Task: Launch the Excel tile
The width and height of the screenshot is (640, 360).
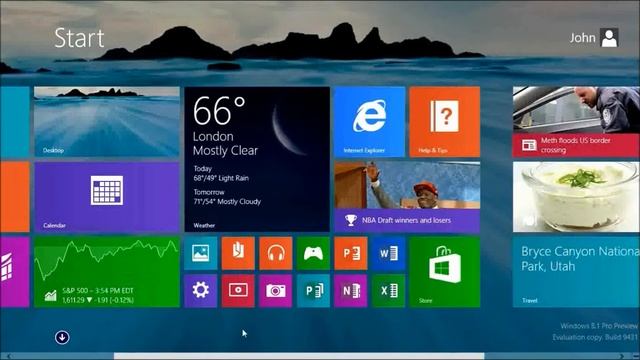Action: pyautogui.click(x=388, y=291)
